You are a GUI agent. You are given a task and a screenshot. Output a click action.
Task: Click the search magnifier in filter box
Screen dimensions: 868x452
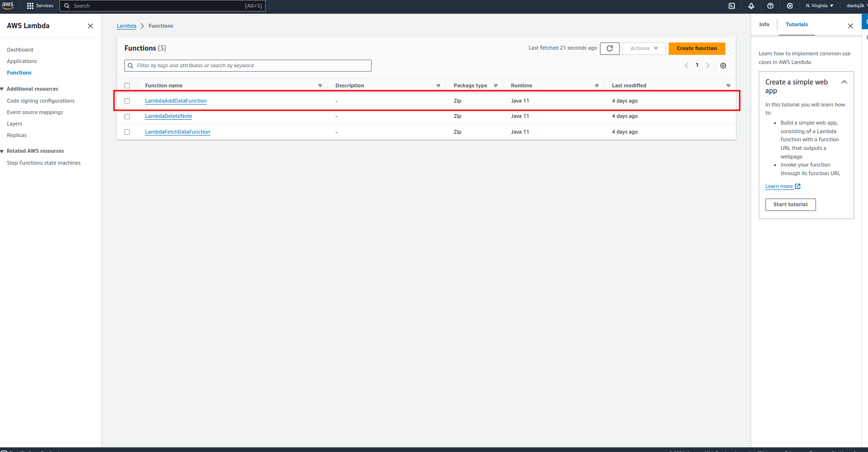pos(131,65)
